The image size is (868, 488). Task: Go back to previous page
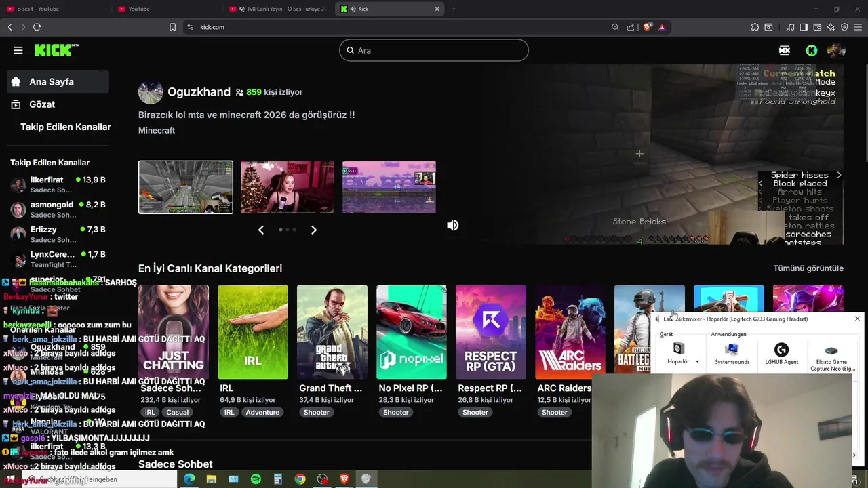9,27
